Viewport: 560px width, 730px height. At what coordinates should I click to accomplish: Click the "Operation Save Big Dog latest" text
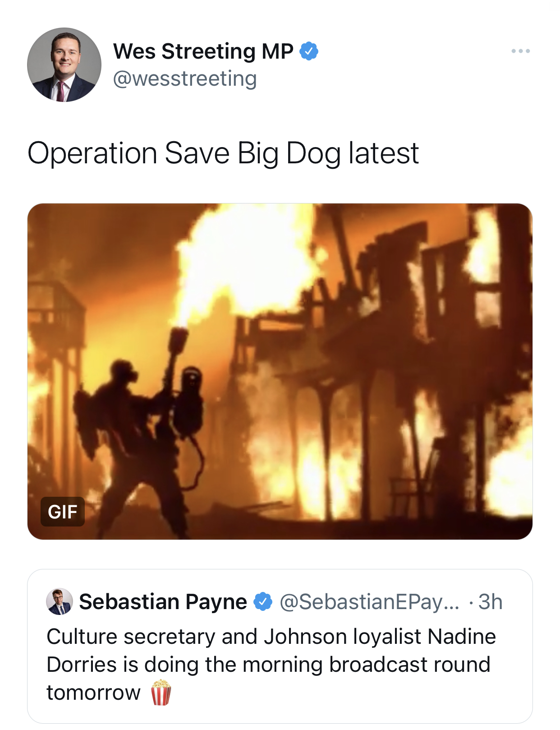223,153
